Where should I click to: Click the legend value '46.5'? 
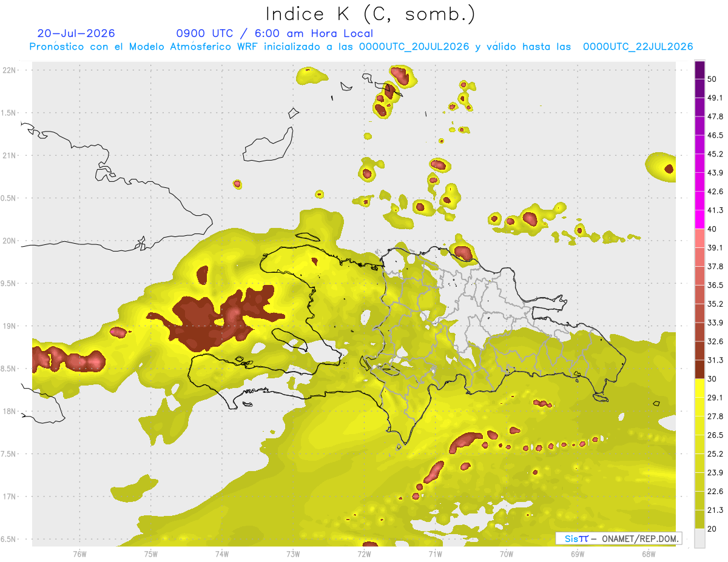tap(715, 135)
